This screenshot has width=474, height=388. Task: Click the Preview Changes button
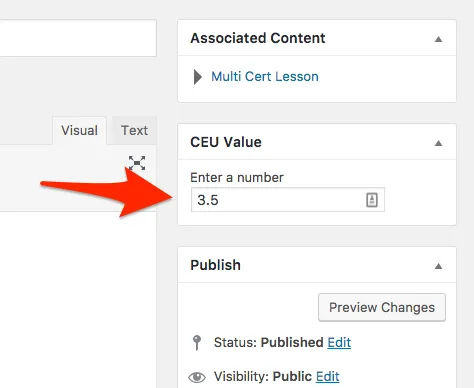pyautogui.click(x=382, y=307)
